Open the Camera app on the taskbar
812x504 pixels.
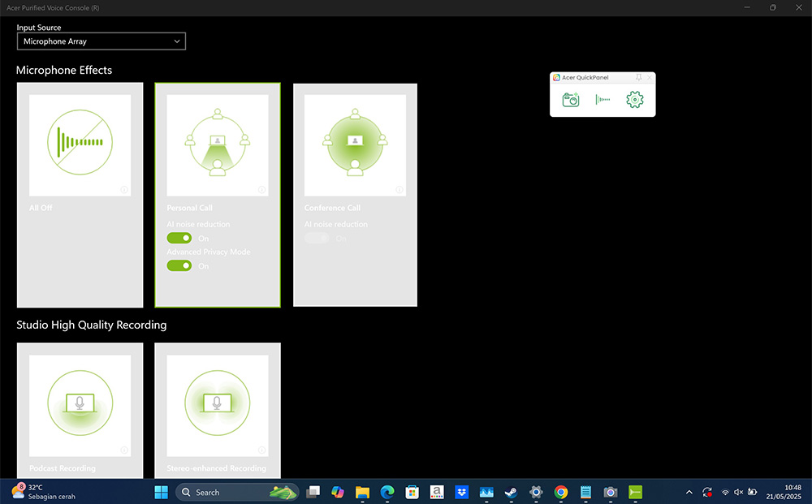pos(611,492)
